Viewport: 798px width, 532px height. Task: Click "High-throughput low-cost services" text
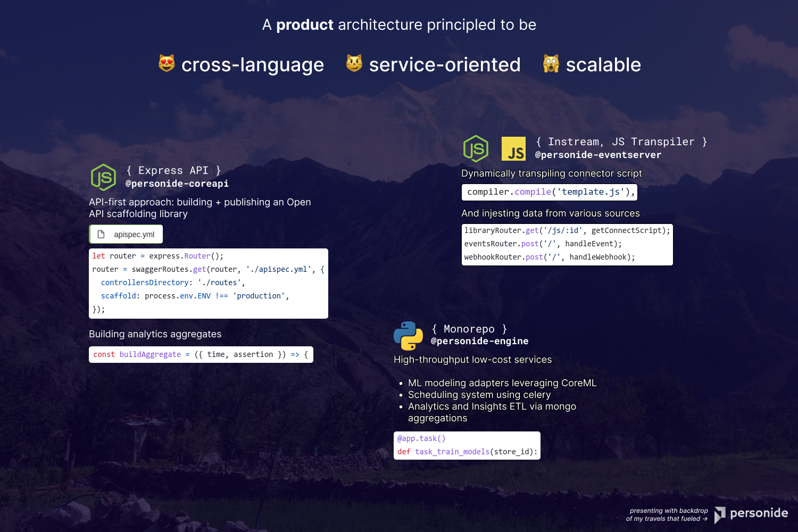pyautogui.click(x=473, y=360)
